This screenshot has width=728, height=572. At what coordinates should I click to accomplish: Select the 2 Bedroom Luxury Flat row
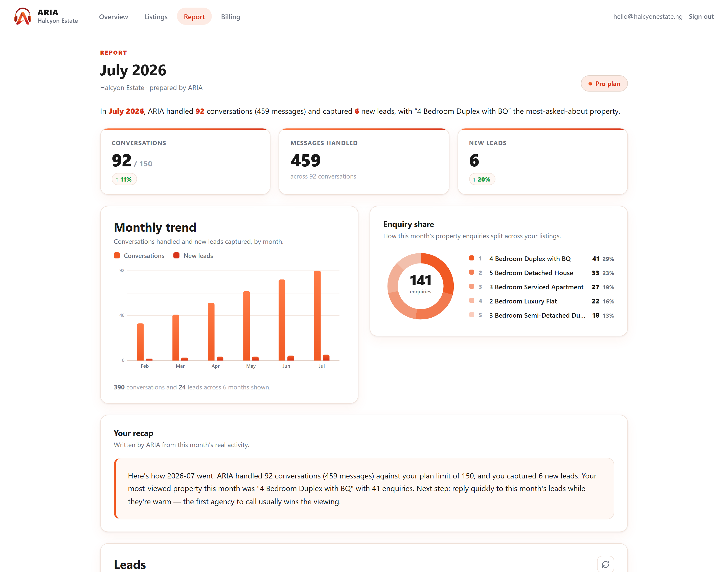click(541, 301)
